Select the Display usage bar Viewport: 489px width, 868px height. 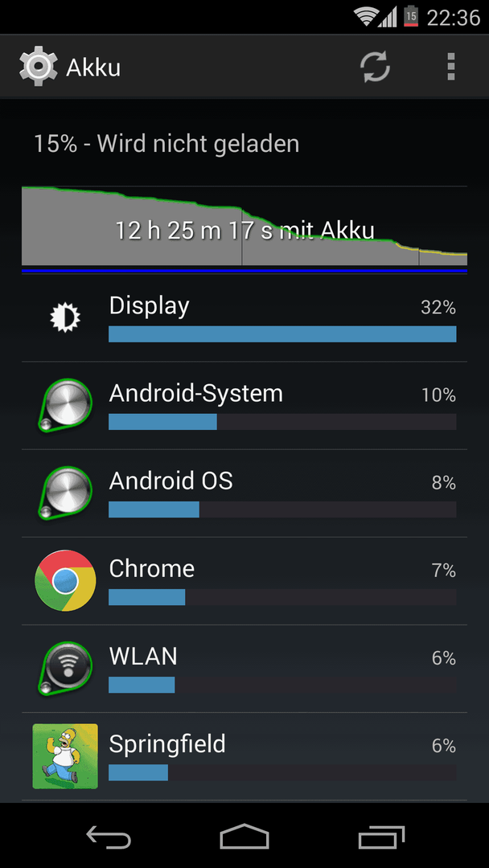tap(282, 334)
